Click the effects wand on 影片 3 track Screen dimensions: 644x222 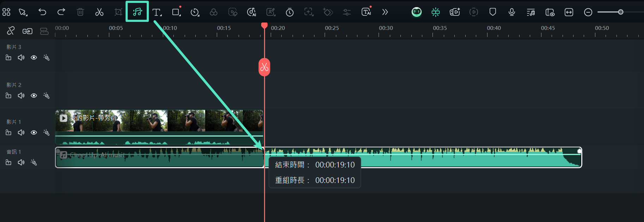[x=46, y=57]
